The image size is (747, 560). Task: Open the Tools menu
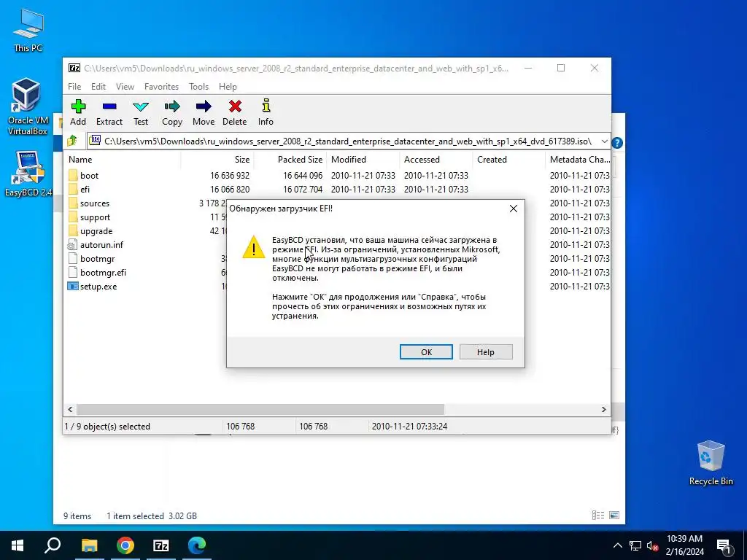(x=198, y=87)
